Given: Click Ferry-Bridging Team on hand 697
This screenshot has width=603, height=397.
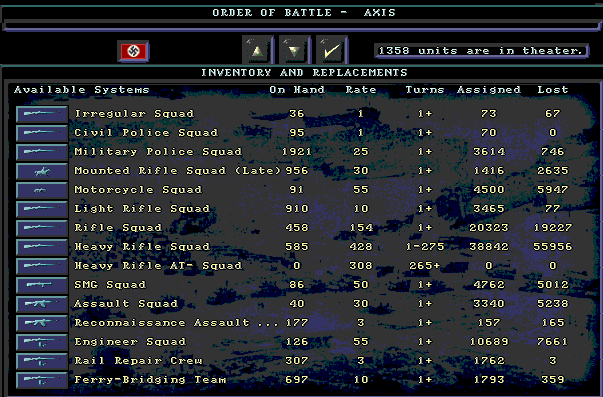Looking at the screenshot, I should click(x=297, y=379).
